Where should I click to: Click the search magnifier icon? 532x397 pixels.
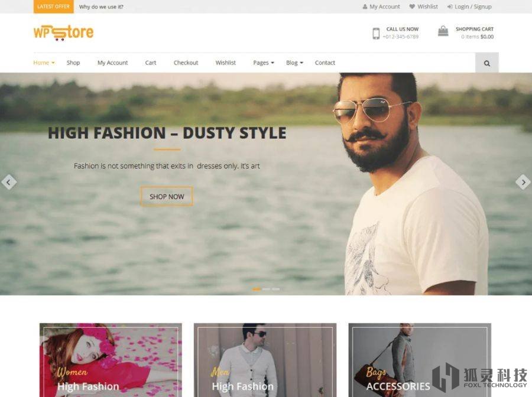click(486, 63)
